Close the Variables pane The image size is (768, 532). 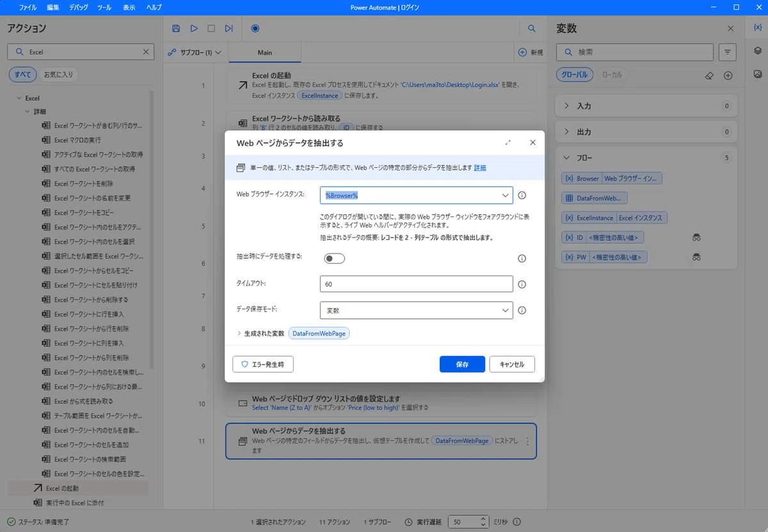731,28
